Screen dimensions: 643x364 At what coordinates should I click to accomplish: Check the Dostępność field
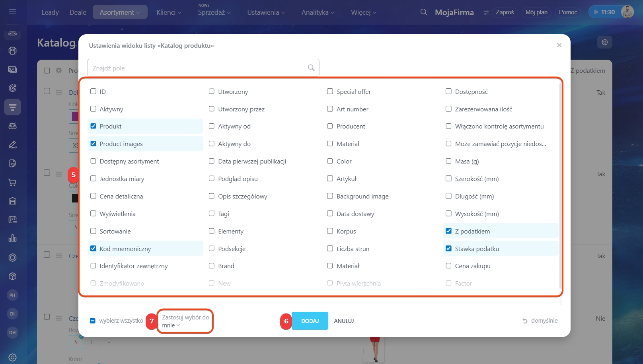pyautogui.click(x=448, y=91)
